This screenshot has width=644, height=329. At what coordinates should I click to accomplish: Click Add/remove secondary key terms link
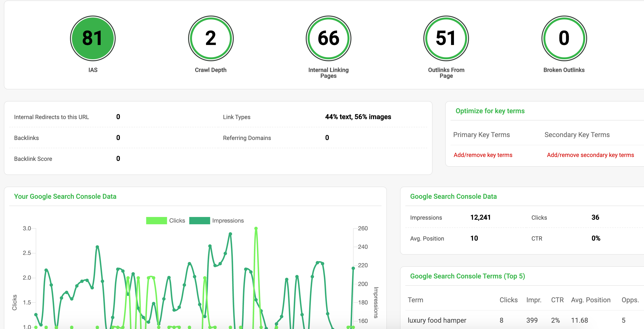click(x=590, y=155)
